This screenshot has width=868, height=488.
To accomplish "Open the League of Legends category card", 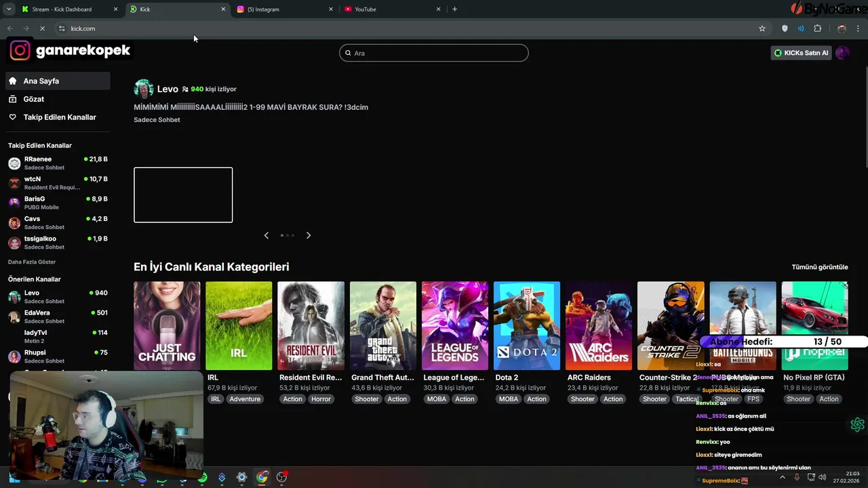I will click(455, 325).
